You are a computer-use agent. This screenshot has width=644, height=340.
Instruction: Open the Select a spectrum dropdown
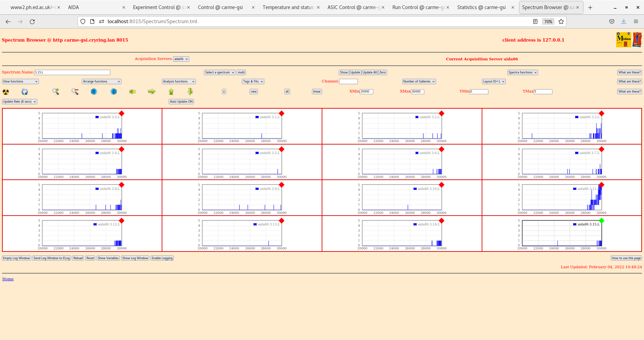click(219, 72)
